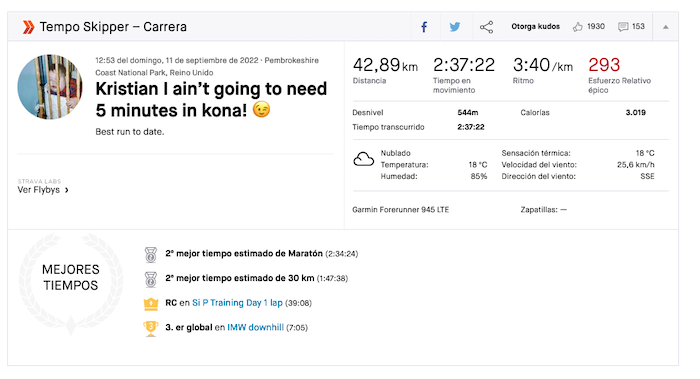Image resolution: width=700 pixels, height=379 pixels.
Task: Open IMW downhill segment link
Action: tap(255, 327)
